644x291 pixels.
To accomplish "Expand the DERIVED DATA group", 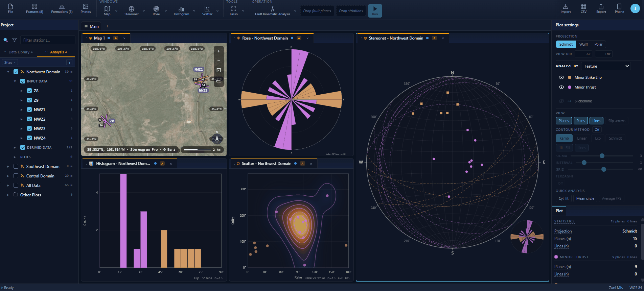I will tap(15, 148).
